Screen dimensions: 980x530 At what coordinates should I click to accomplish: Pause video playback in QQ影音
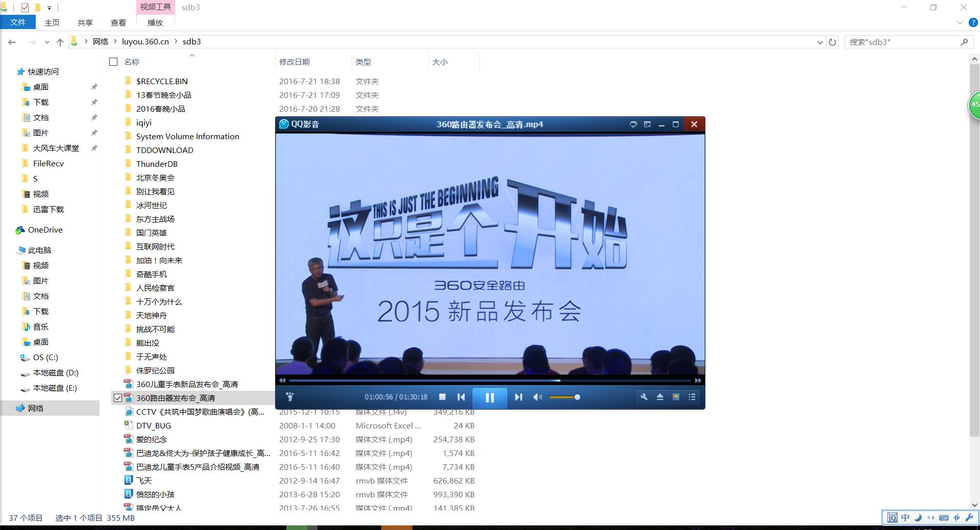pos(489,397)
